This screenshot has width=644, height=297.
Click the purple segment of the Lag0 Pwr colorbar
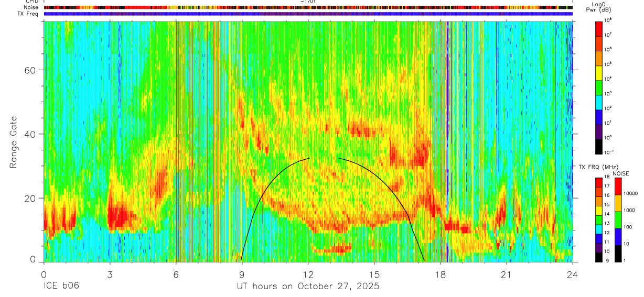pyautogui.click(x=598, y=131)
